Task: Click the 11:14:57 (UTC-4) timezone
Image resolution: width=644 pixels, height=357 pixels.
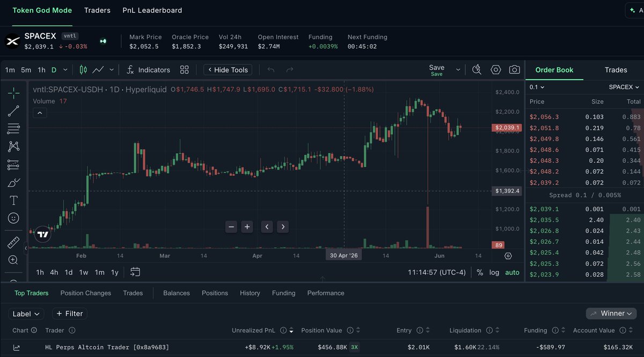Action: (x=437, y=272)
